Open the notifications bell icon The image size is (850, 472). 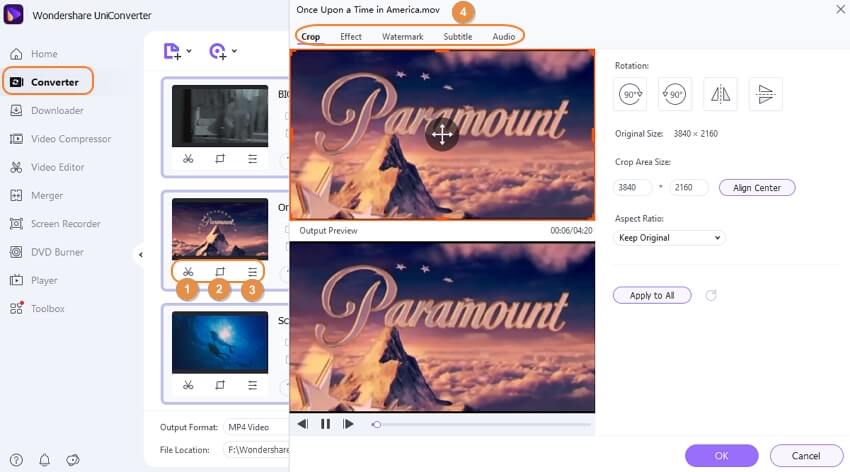click(x=44, y=460)
